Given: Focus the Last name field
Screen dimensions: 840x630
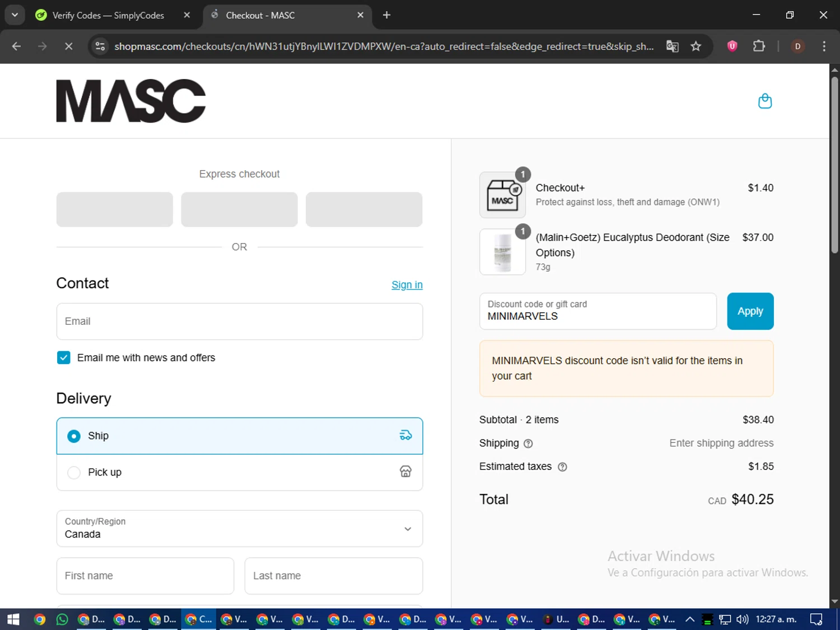Looking at the screenshot, I should pos(334,576).
